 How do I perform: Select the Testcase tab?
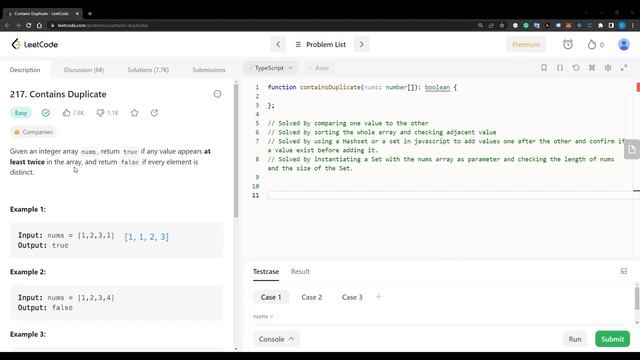click(x=266, y=271)
